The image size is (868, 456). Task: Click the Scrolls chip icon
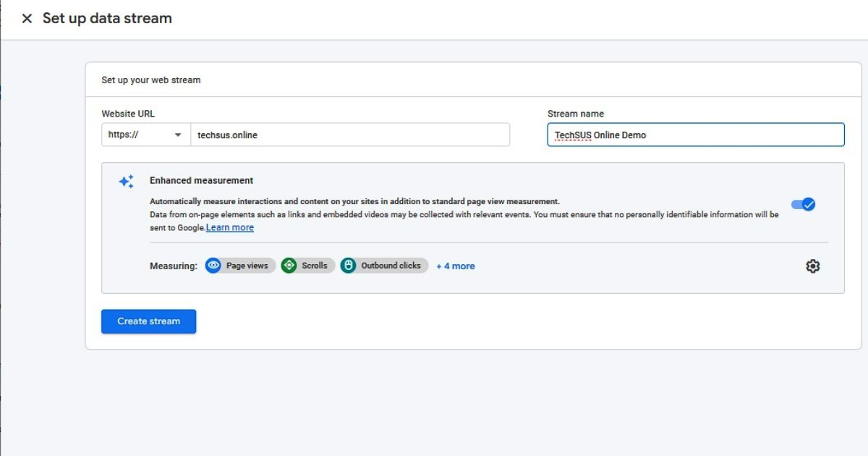[x=289, y=266]
